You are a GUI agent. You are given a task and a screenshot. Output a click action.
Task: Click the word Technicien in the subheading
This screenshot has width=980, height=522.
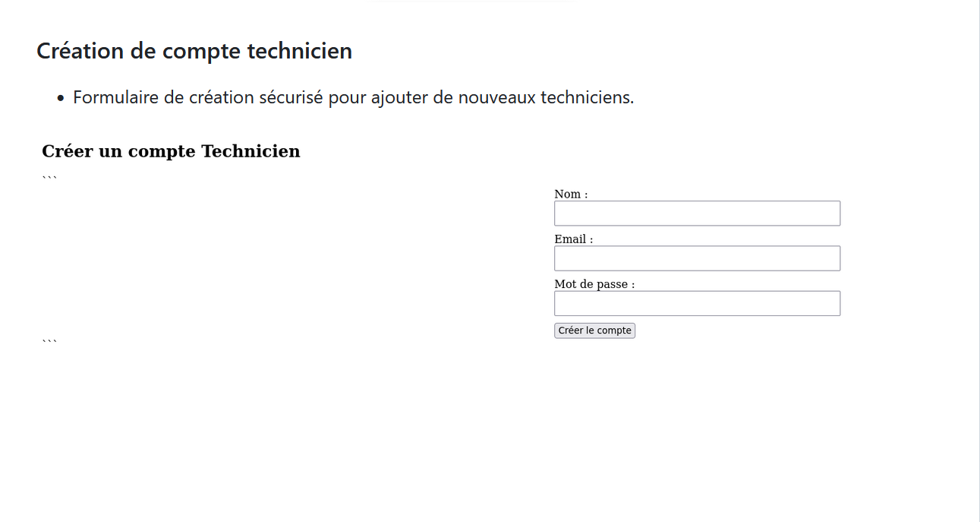coord(251,150)
